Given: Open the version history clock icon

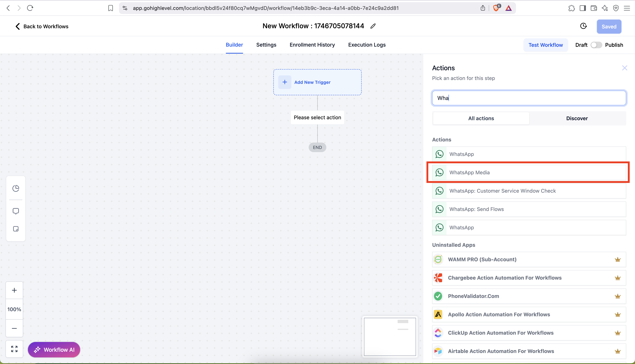Looking at the screenshot, I should click(x=583, y=26).
